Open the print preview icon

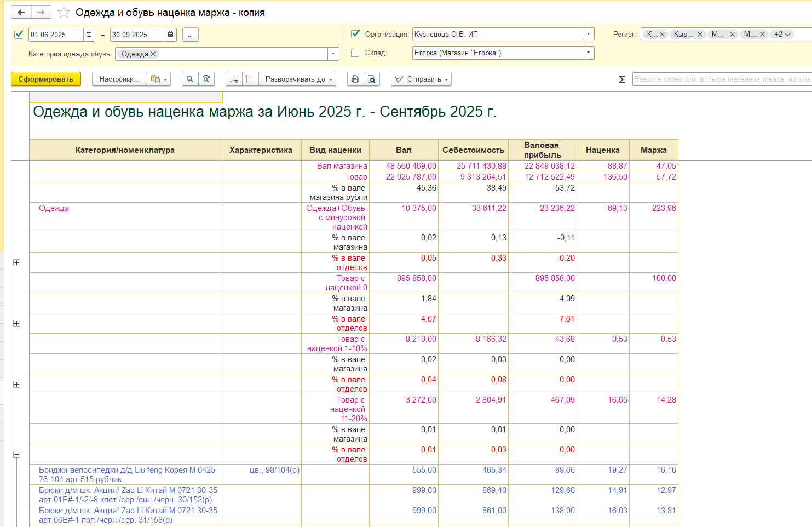click(372, 79)
